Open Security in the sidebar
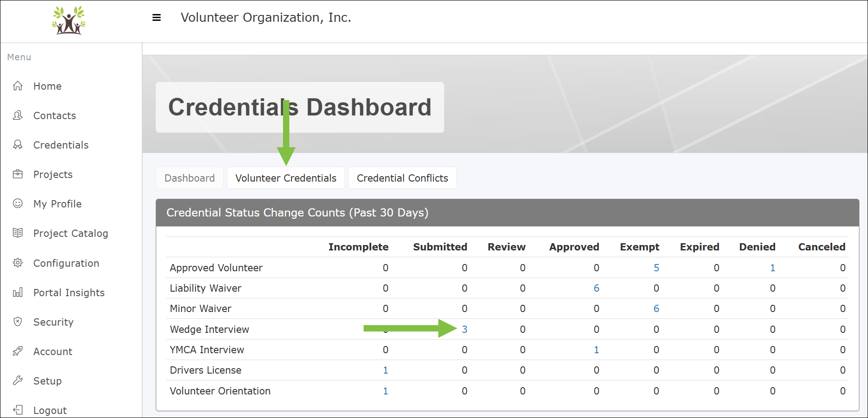Screen dimensions: 868x418 [x=53, y=322]
